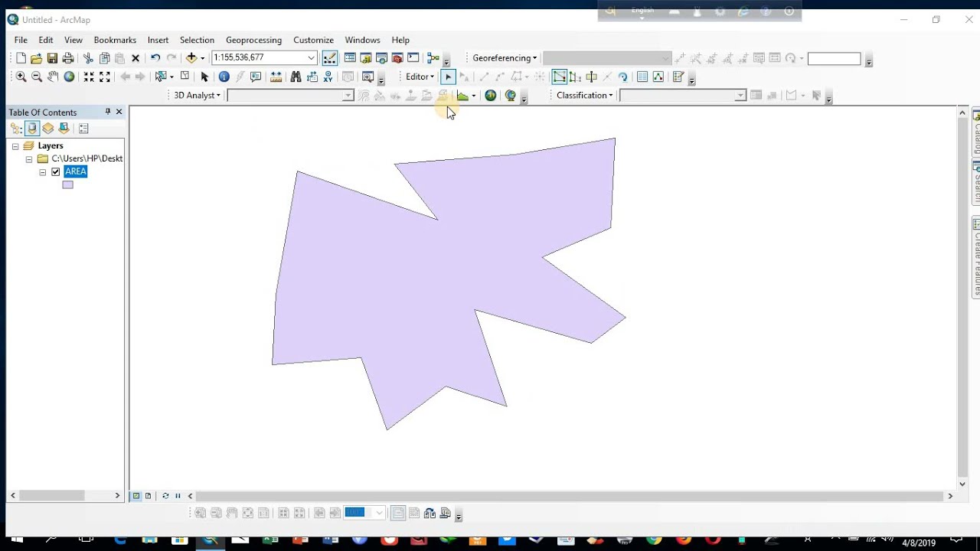
Task: Click the Add Data icon
Action: [191, 58]
